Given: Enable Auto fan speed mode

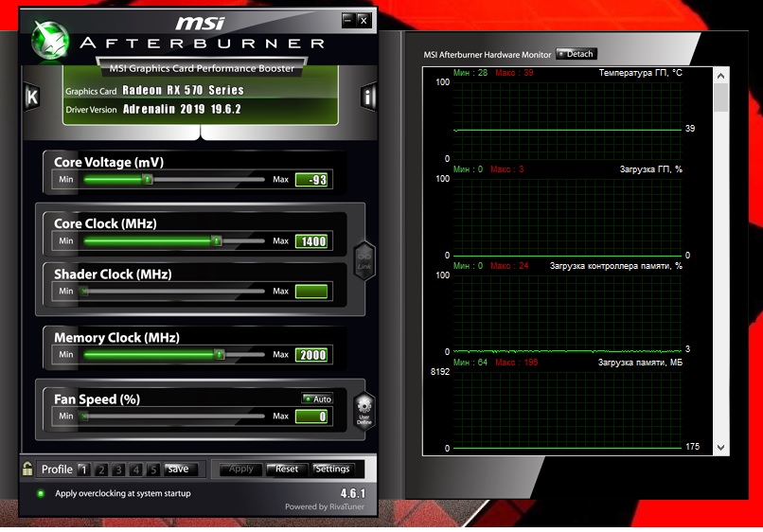Looking at the screenshot, I should (317, 399).
